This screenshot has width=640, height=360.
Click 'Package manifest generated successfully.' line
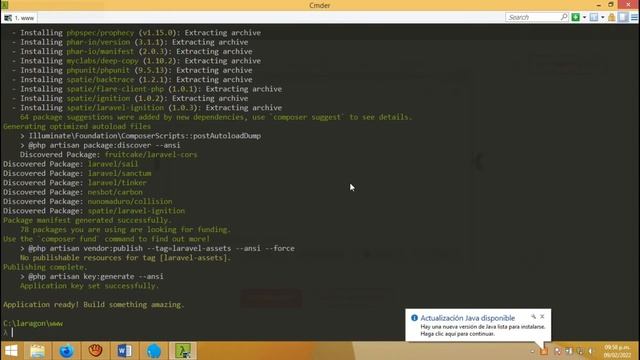click(87, 220)
